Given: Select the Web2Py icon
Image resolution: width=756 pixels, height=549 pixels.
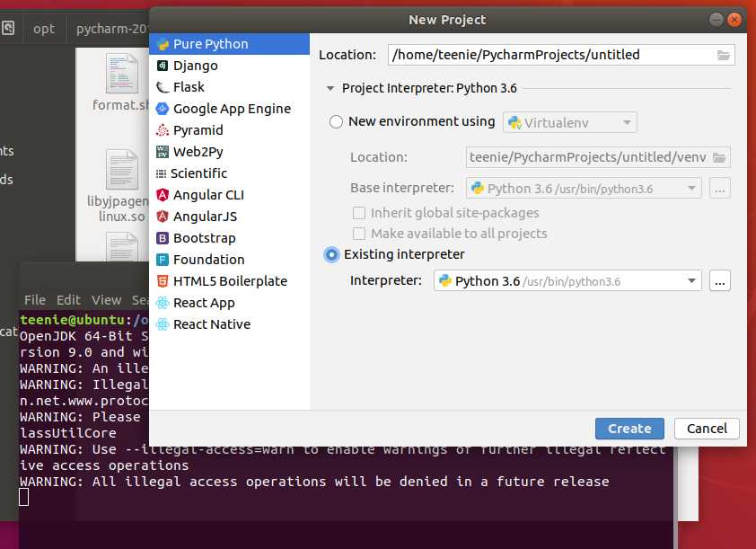Looking at the screenshot, I should click(x=163, y=152).
